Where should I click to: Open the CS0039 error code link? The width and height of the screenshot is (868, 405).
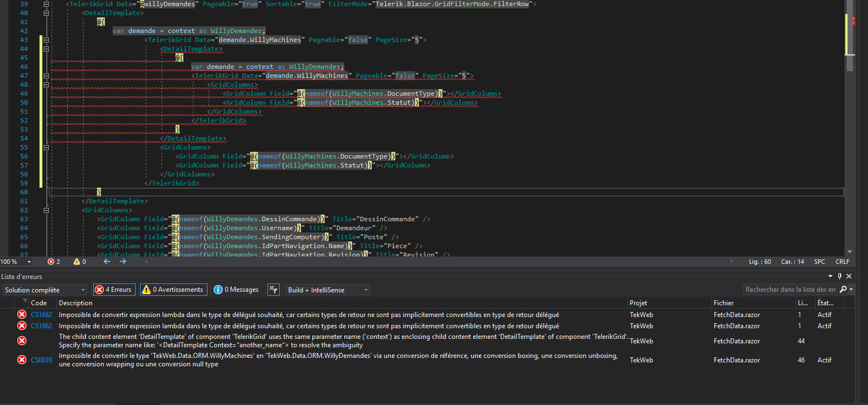tap(41, 360)
